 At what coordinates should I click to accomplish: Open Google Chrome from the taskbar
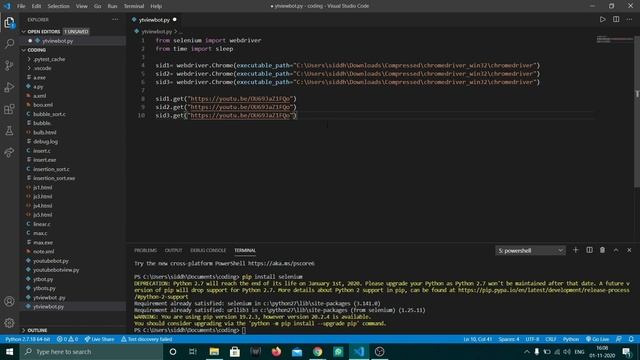[x=317, y=351]
